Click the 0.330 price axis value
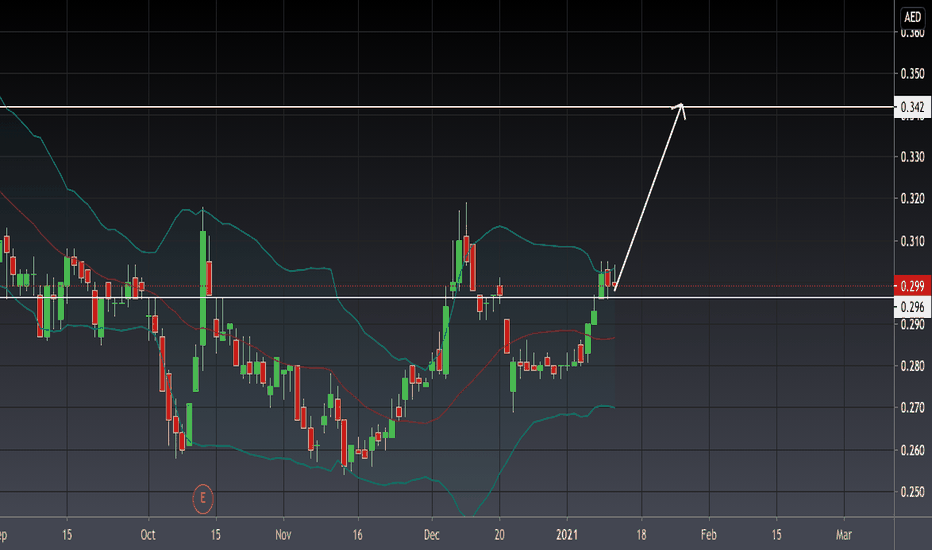The height and width of the screenshot is (550, 932). tap(912, 157)
